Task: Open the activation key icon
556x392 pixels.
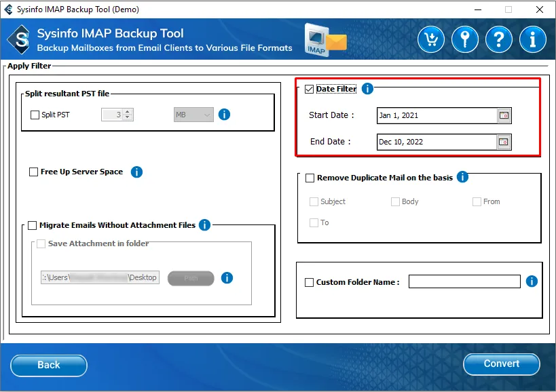Action: [465, 39]
